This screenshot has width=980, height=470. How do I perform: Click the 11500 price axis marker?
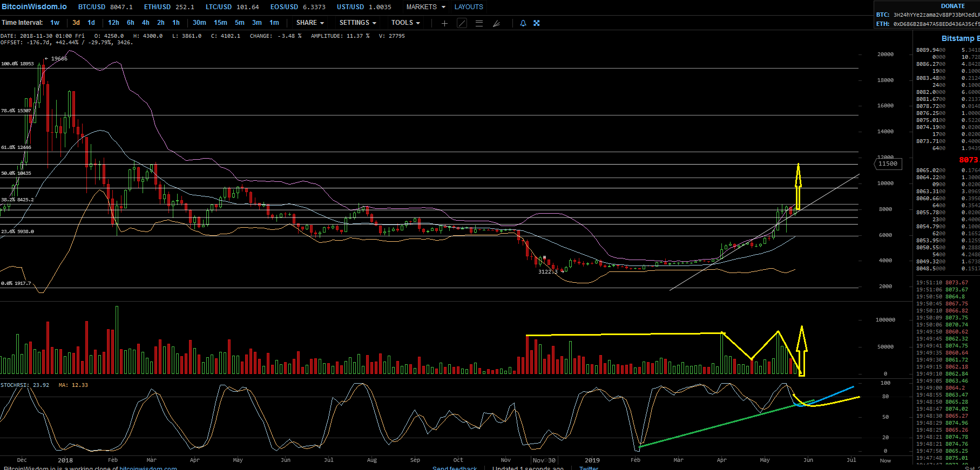click(888, 164)
